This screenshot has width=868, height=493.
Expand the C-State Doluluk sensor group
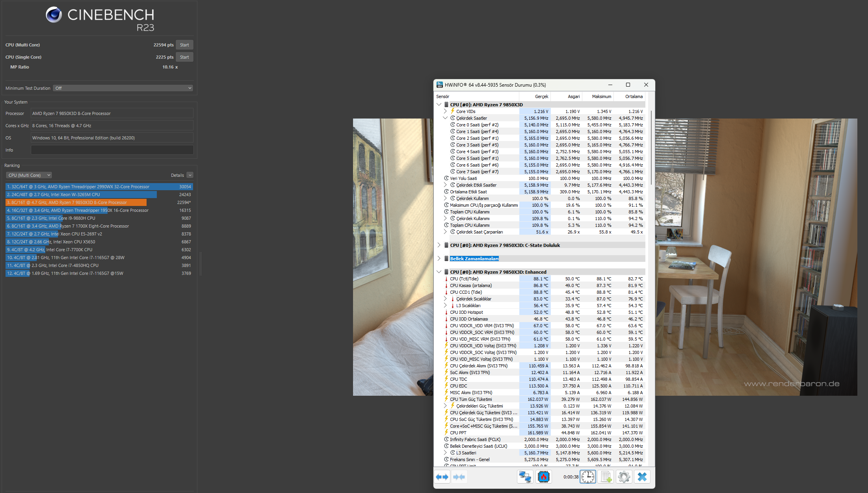439,245
